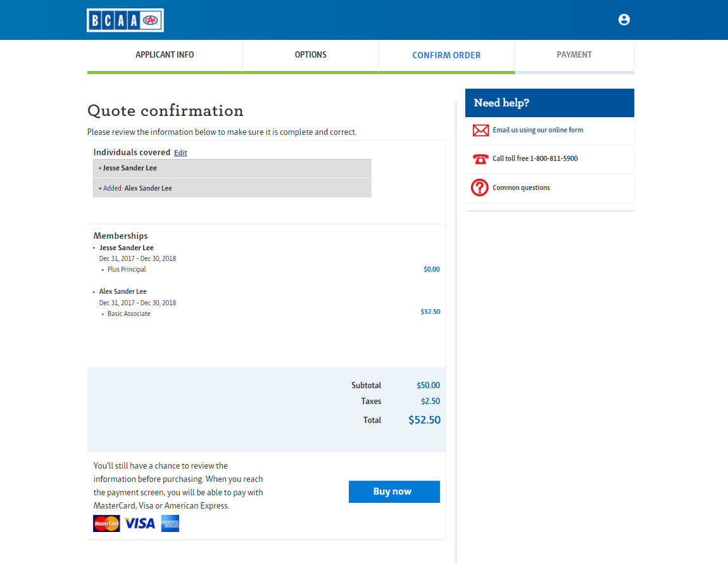
Task: Open the Common questions link
Action: click(521, 187)
